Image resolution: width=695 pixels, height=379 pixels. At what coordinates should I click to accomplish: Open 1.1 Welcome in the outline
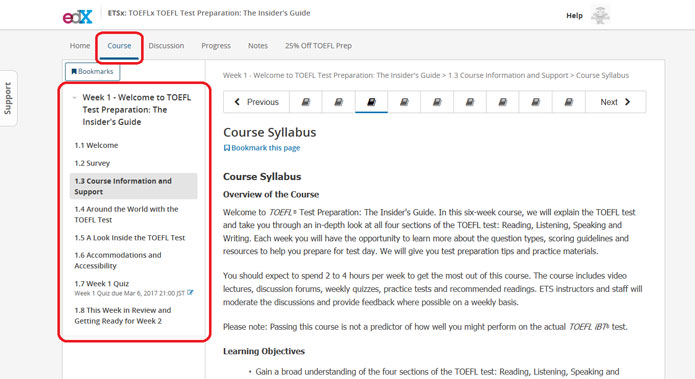96,145
